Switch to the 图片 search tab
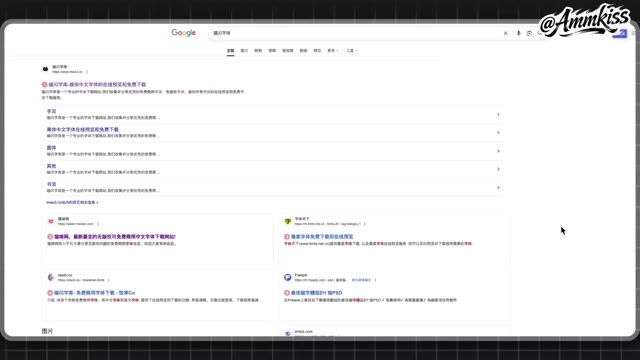640x360 pixels. click(x=244, y=51)
